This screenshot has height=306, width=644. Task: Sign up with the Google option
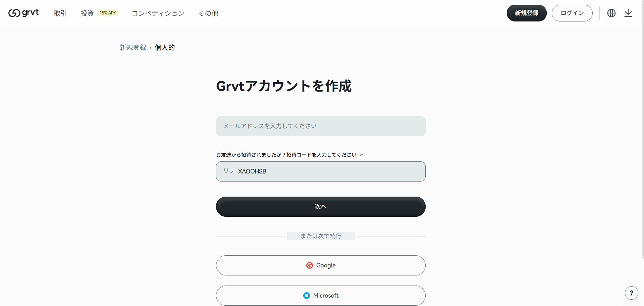(x=320, y=265)
